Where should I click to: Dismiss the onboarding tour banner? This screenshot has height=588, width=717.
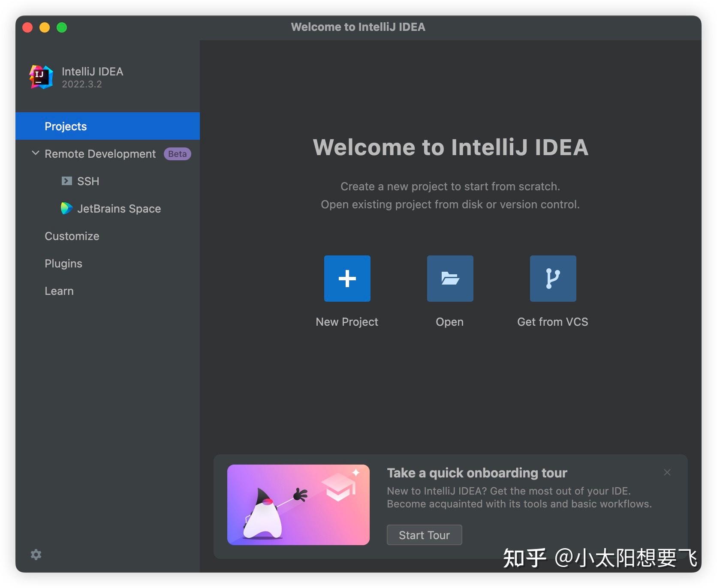667,472
